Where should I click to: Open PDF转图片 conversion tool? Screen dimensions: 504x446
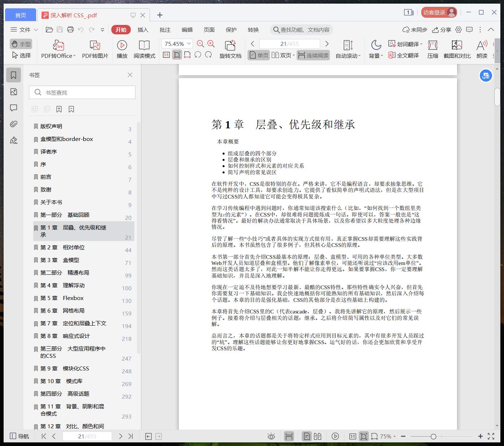95,50
